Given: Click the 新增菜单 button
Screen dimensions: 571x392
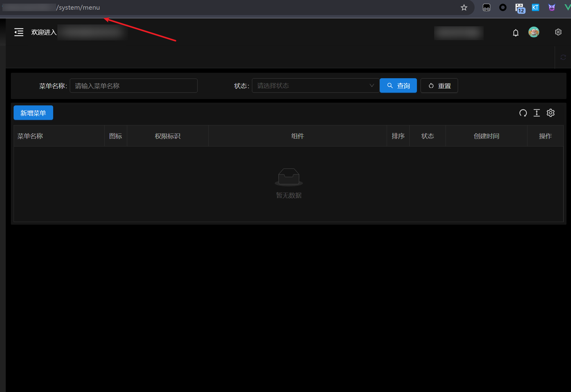Looking at the screenshot, I should tap(33, 113).
